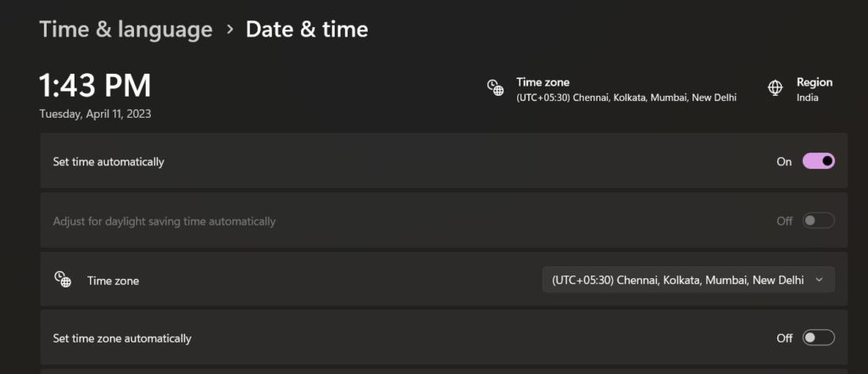This screenshot has height=374, width=868.
Task: Click the Tuesday, April 11, 2023 date
Action: (95, 114)
